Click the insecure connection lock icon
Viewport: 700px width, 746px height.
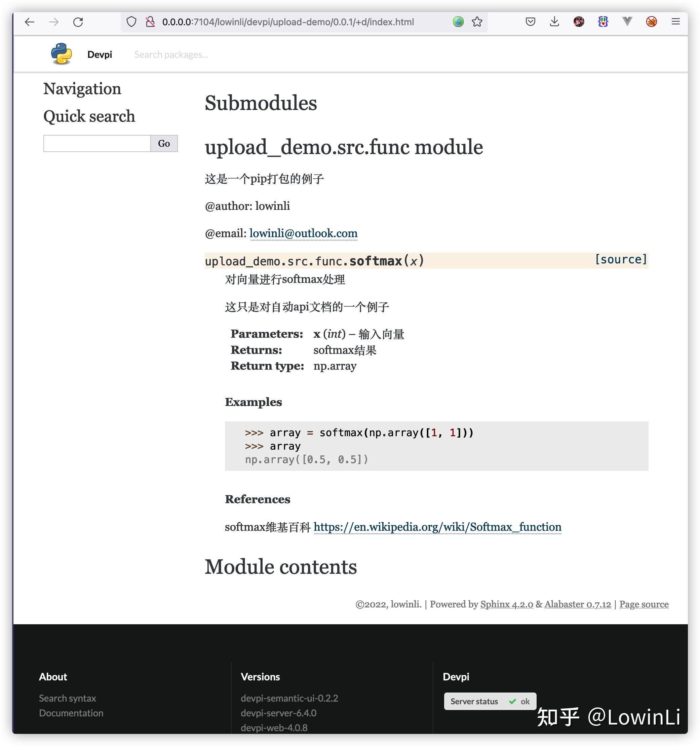(x=150, y=22)
